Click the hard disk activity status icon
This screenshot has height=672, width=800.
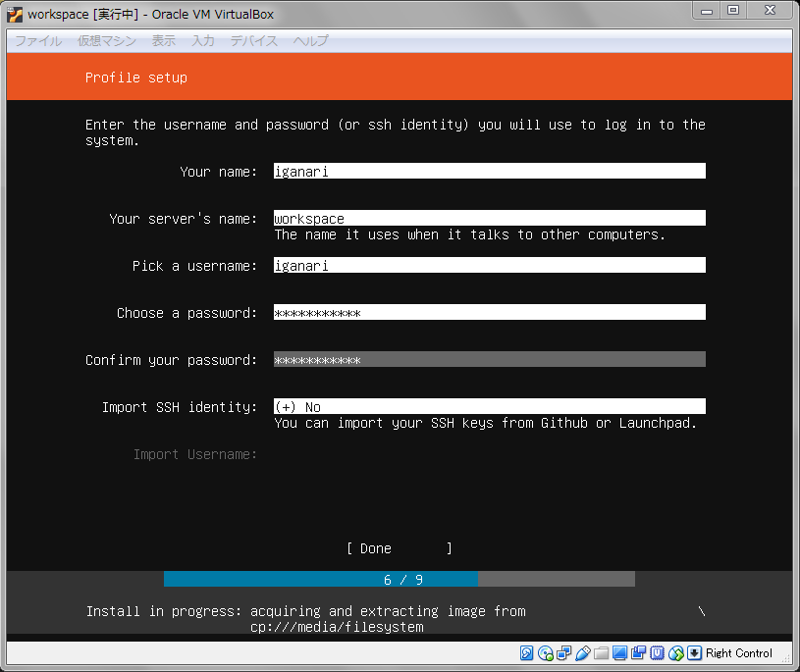[526, 653]
